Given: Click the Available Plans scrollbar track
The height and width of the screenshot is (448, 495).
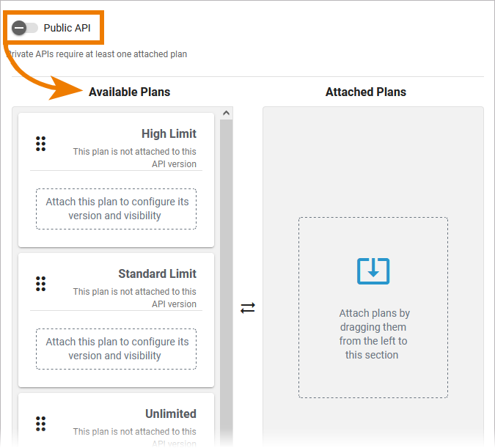Looking at the screenshot, I should (226, 279).
